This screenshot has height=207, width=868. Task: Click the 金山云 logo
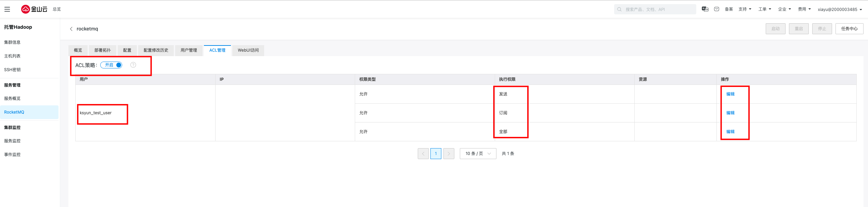tap(34, 9)
